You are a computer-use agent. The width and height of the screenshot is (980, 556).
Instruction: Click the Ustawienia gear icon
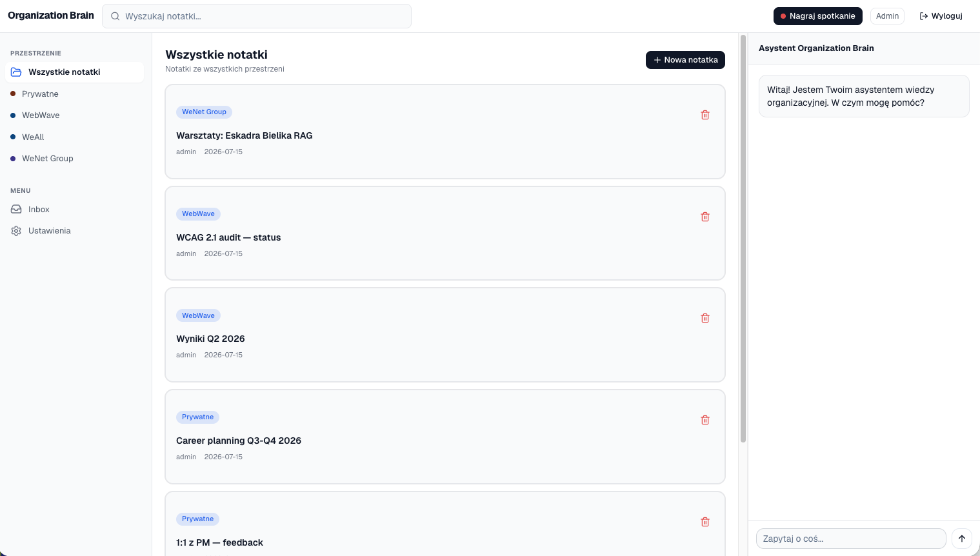16,231
